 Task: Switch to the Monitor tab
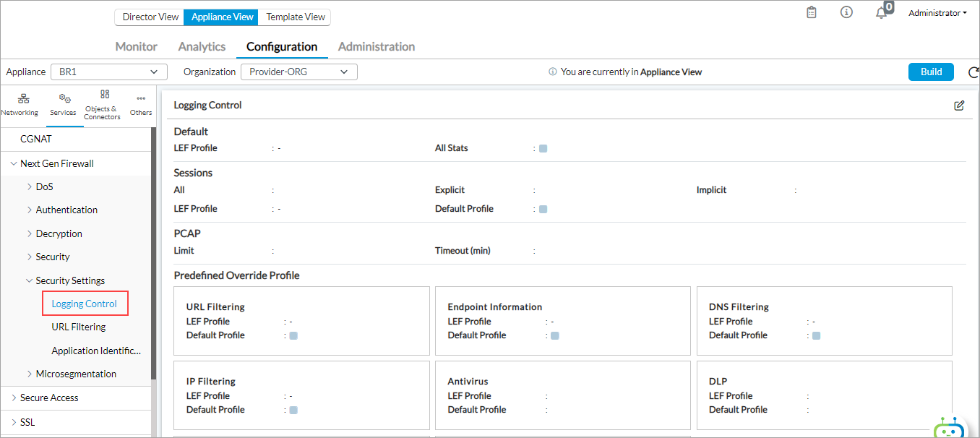(136, 46)
